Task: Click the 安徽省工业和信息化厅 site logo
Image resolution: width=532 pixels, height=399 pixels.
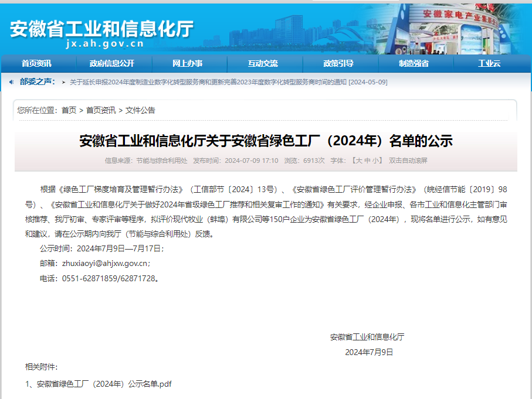Action: pyautogui.click(x=102, y=33)
